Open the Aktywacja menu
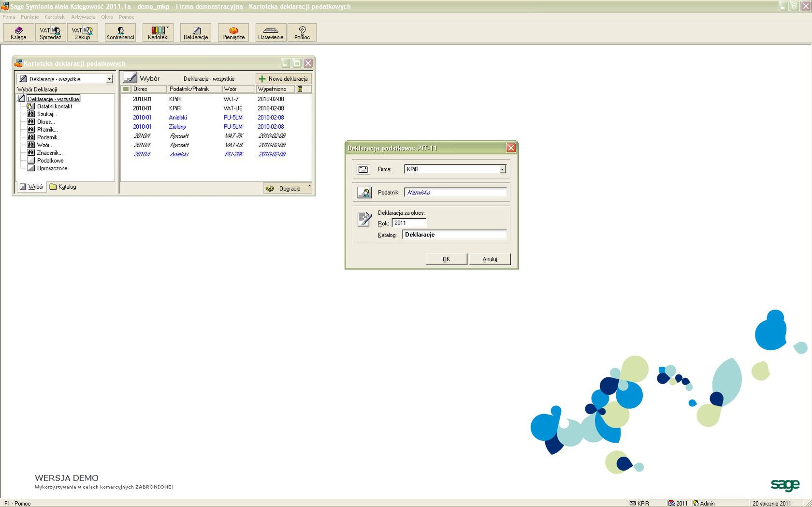 pos(83,17)
